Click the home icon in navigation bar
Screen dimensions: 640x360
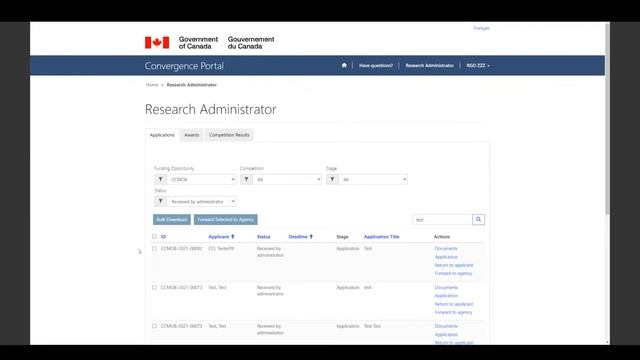(344, 65)
